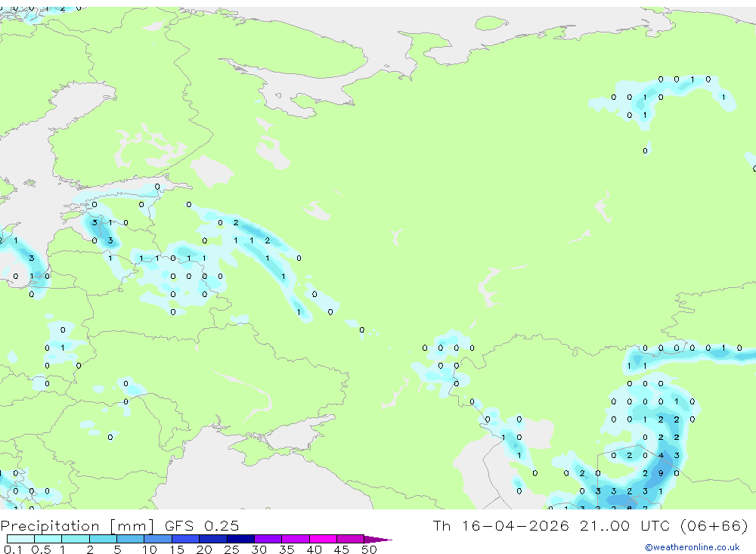756x554 pixels.
Task: Click the '0.1' legend scale label
Action: tap(13, 549)
